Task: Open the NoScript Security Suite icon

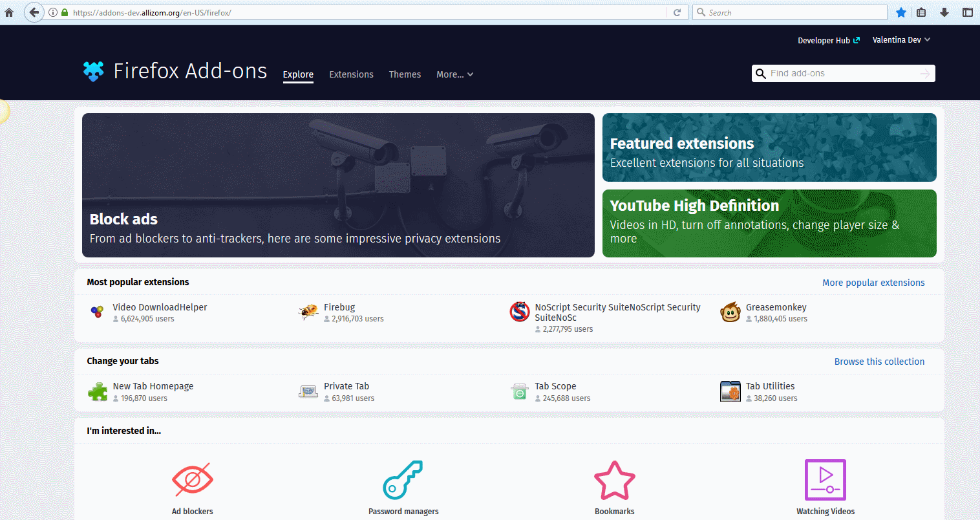Action: tap(520, 312)
